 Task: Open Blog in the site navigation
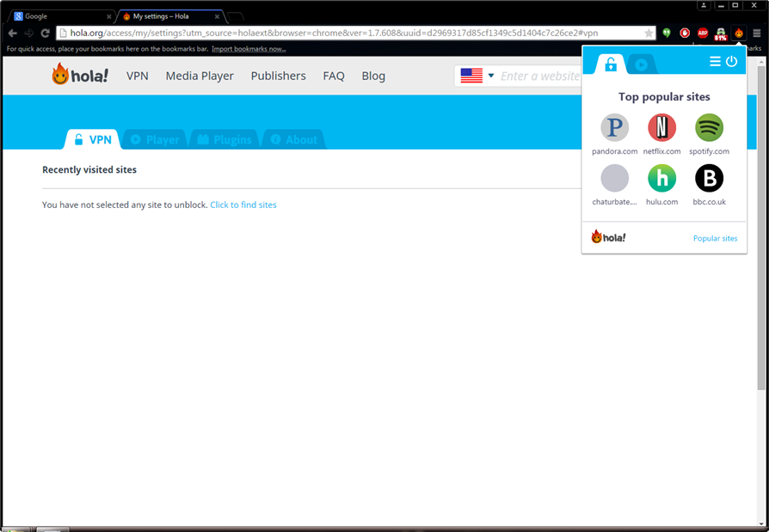373,76
